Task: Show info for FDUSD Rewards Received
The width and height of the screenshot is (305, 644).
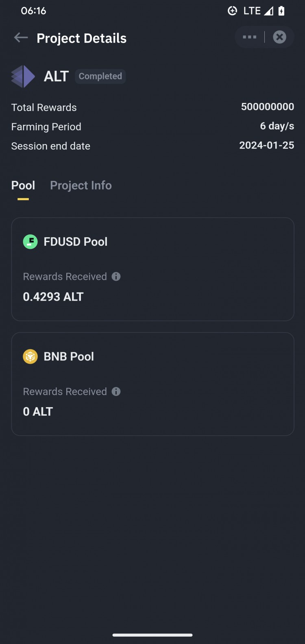Action: 116,277
